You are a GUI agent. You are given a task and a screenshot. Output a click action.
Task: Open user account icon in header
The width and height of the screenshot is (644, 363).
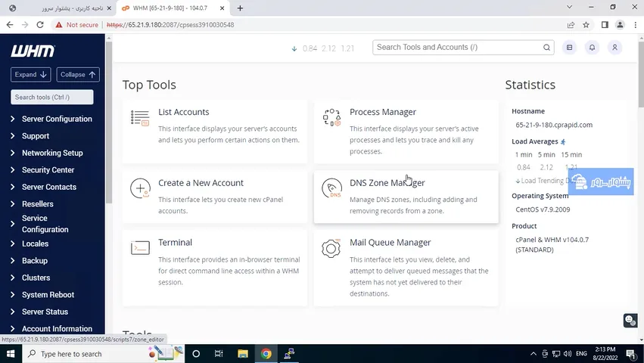pos(614,47)
